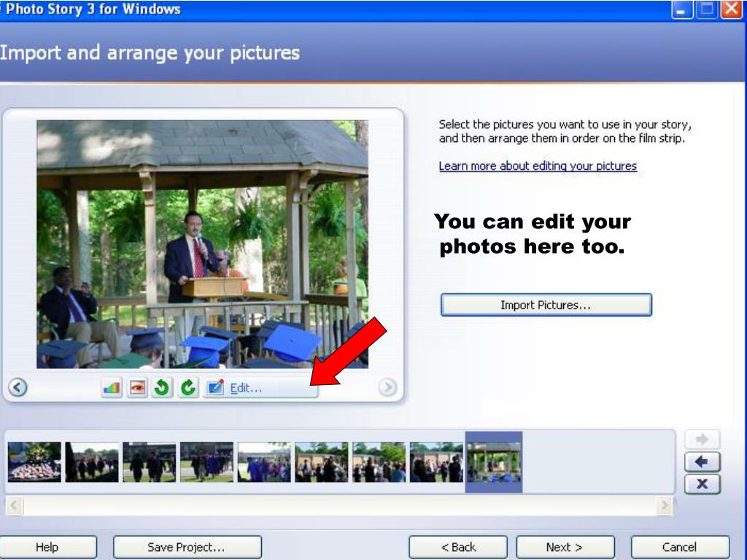This screenshot has width=747, height=560.
Task: Click the Help button
Action: tap(47, 547)
